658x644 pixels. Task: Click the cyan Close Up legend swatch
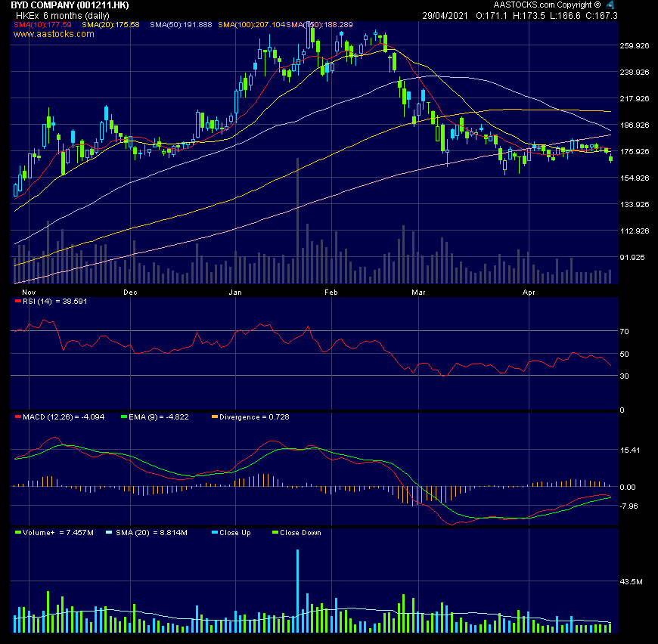point(215,532)
